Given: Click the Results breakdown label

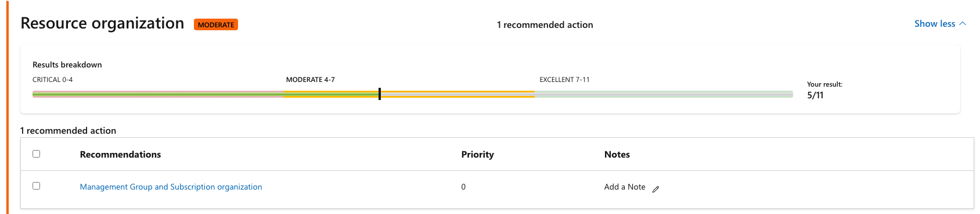Looking at the screenshot, I should point(67,65).
